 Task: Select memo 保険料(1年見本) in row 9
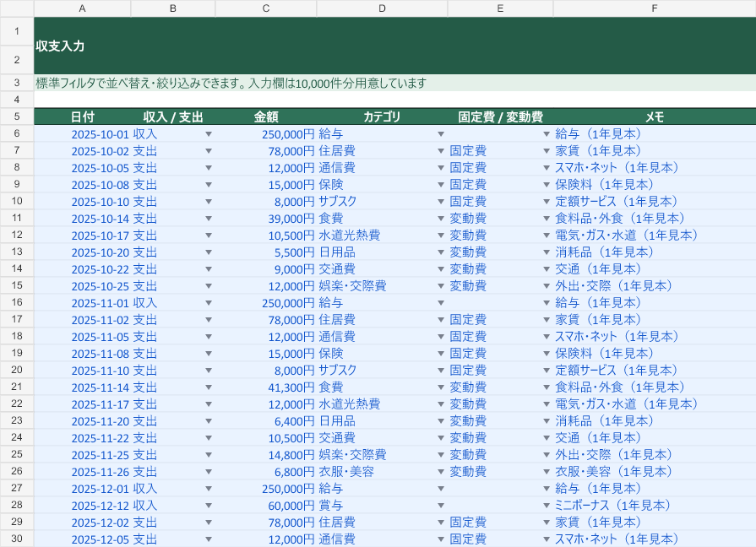[x=655, y=185]
